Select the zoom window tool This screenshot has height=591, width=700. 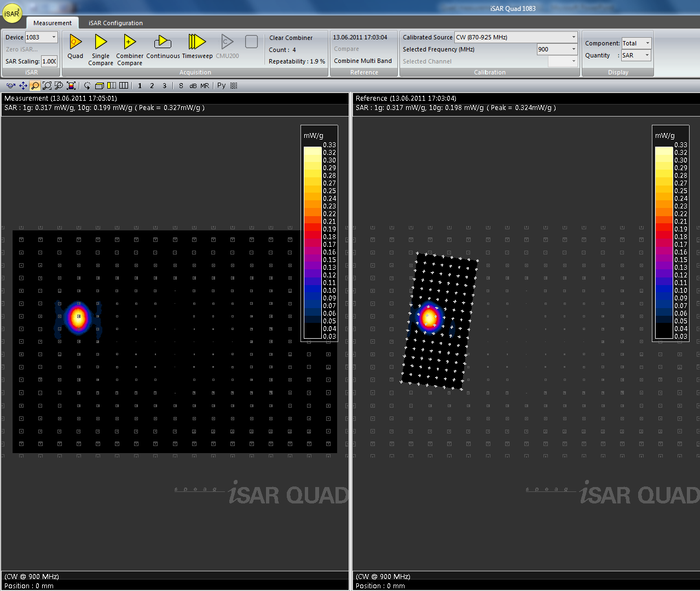point(47,85)
